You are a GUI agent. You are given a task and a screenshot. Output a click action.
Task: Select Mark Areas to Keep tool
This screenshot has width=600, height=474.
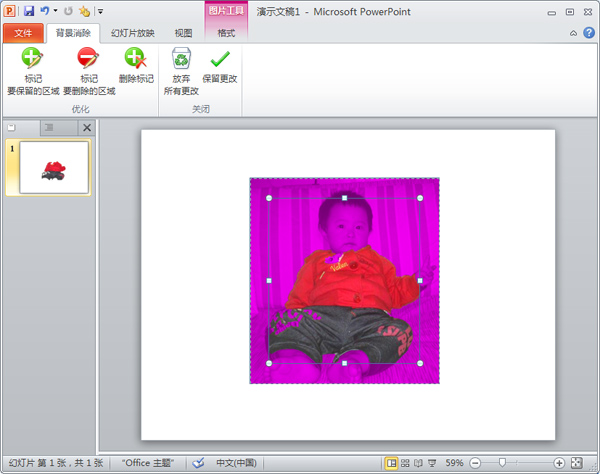click(33, 71)
